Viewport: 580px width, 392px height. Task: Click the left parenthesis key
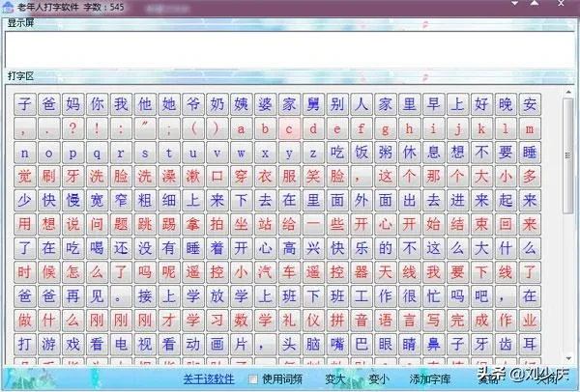coord(192,127)
